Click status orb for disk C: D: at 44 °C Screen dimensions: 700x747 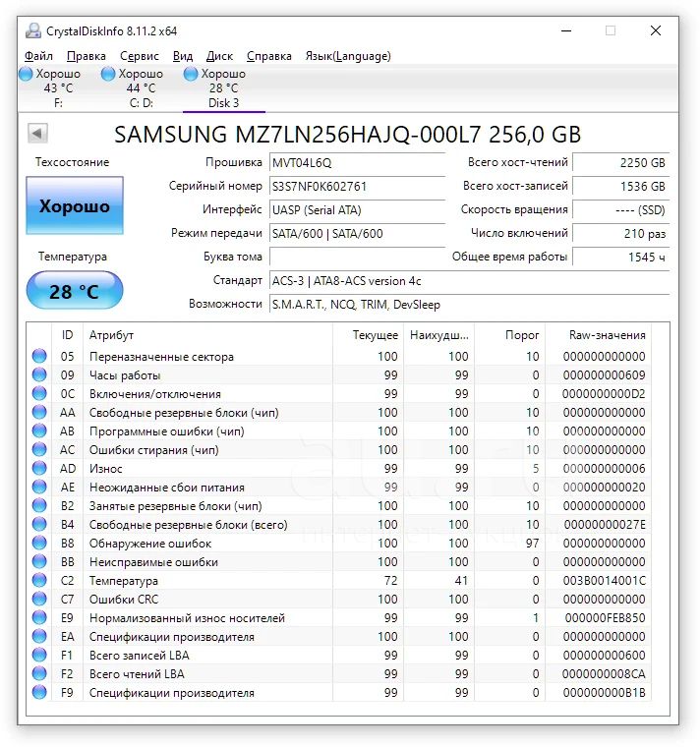coord(108,74)
